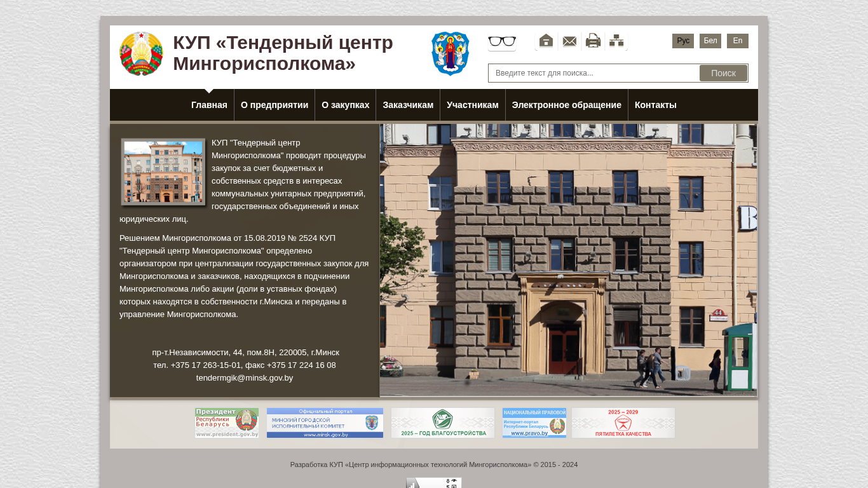Switch language to Рус
The image size is (868, 488).
click(683, 41)
